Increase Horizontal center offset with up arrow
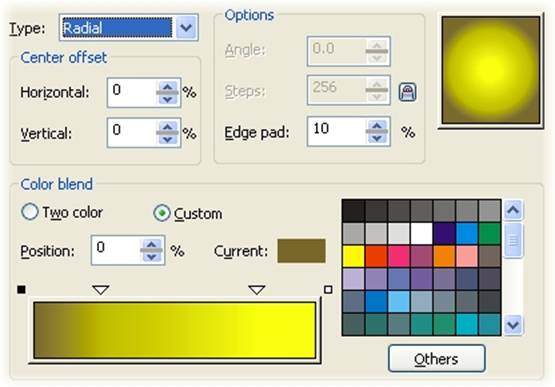The width and height of the screenshot is (555, 387). coord(167,86)
